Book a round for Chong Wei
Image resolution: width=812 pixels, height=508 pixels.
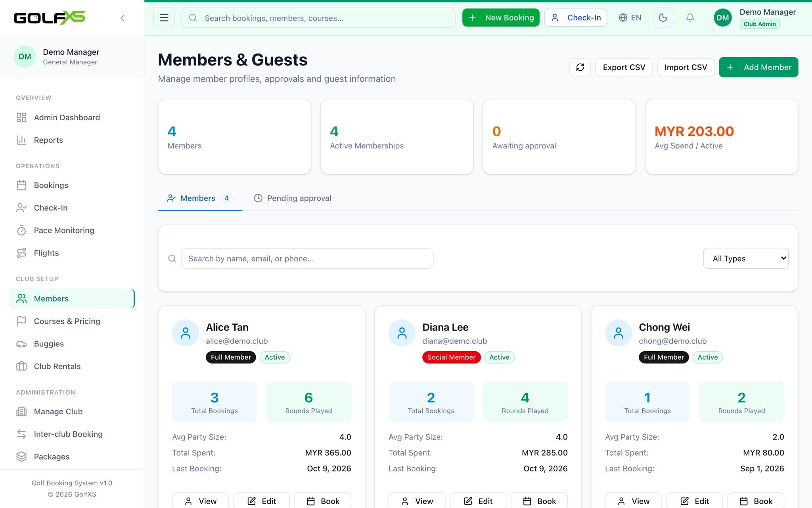[x=756, y=501]
